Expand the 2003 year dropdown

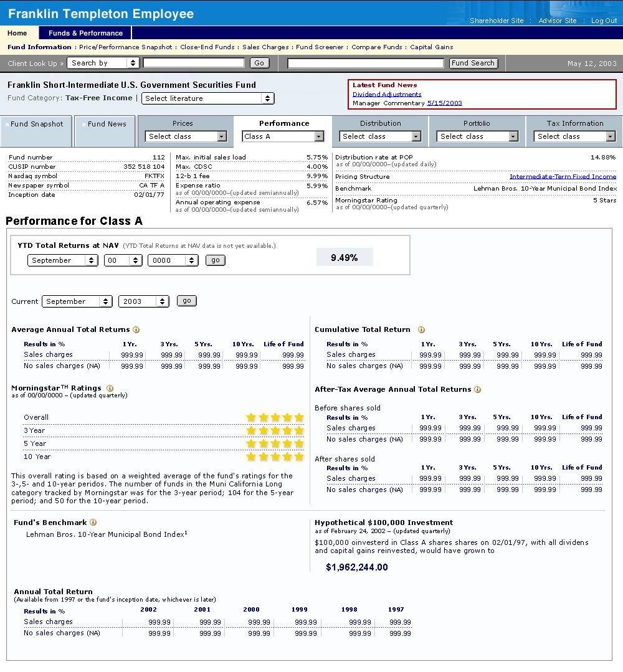(x=143, y=301)
